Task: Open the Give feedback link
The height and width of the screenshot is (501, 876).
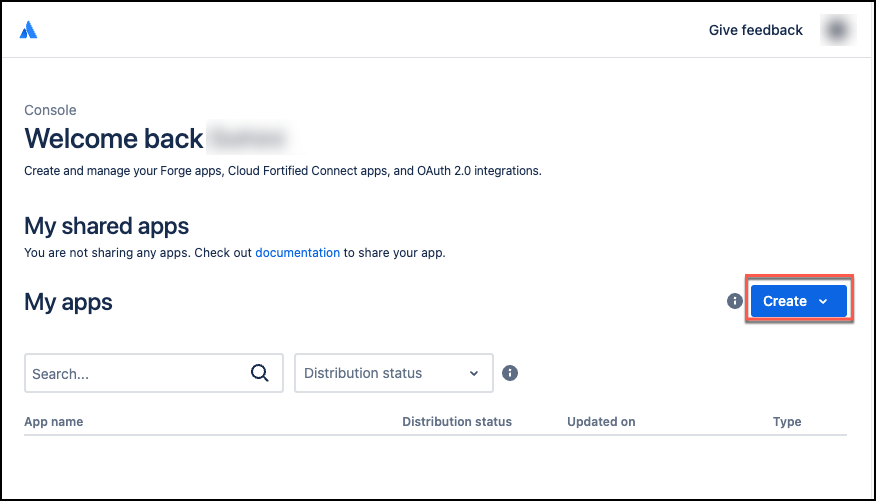Action: [755, 30]
